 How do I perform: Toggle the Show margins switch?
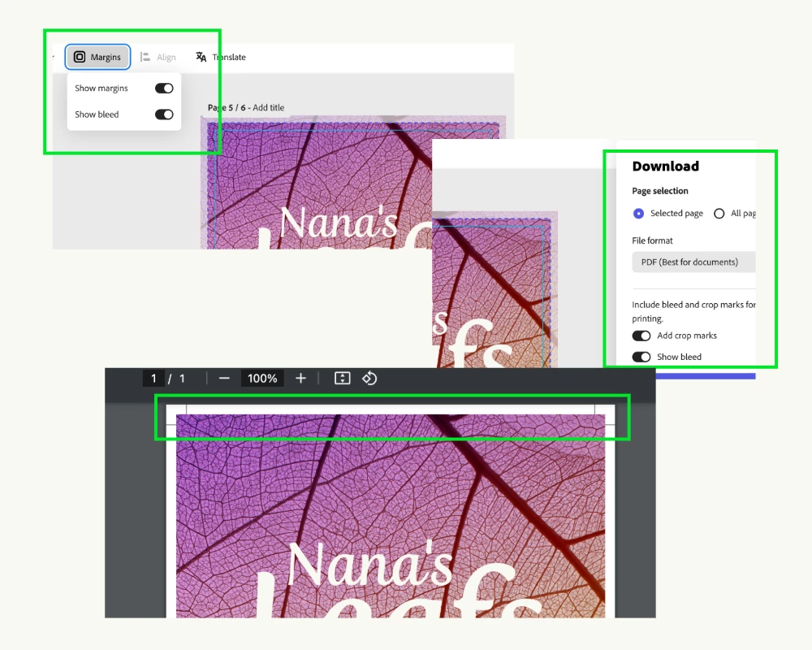coord(164,88)
